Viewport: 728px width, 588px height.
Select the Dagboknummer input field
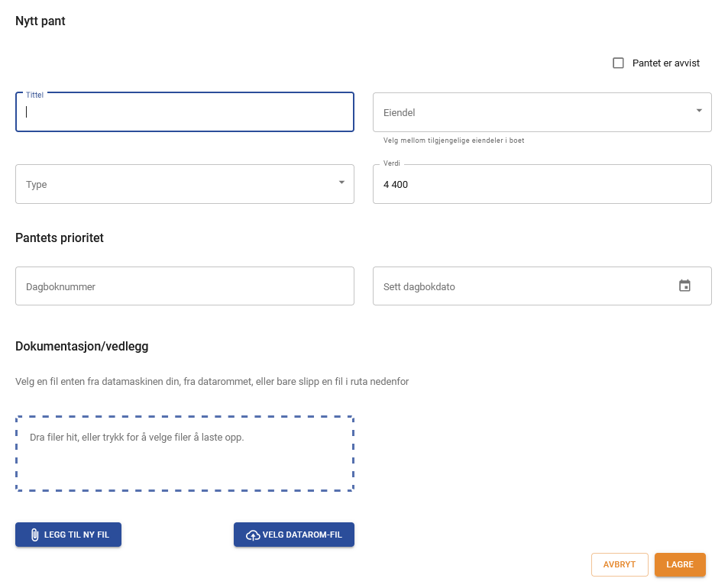tap(184, 286)
